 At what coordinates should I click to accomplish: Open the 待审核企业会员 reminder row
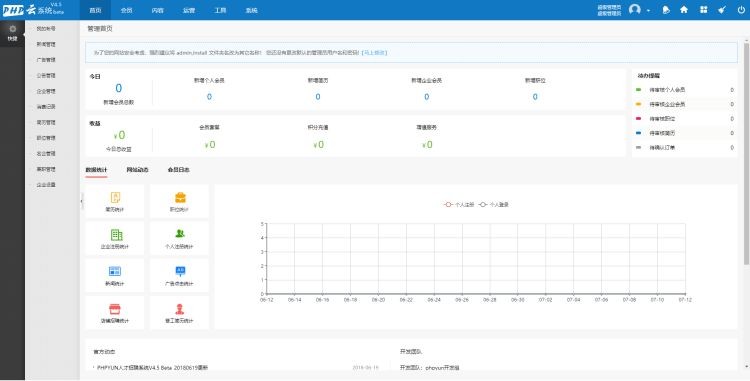tap(684, 104)
